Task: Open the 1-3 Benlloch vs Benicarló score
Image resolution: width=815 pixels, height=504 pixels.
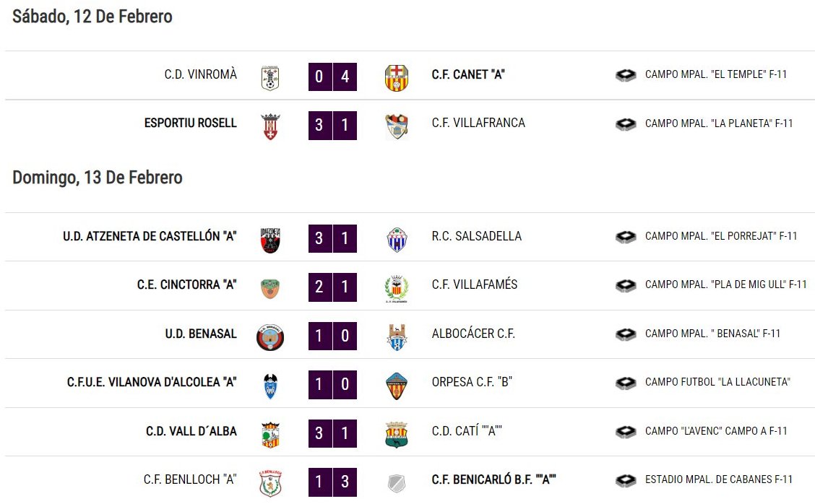Action: (332, 482)
